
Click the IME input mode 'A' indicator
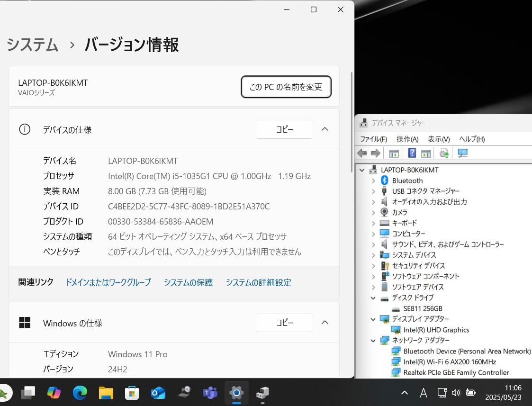click(x=424, y=393)
